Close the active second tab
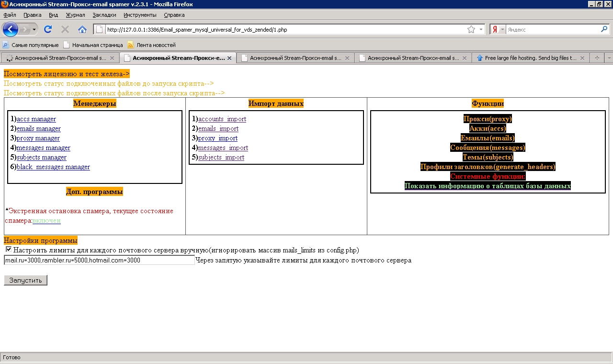Screen dimensions: 613x364 (x=229, y=58)
